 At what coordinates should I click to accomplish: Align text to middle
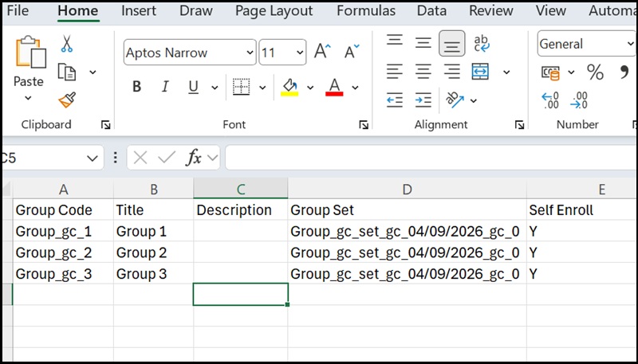423,43
